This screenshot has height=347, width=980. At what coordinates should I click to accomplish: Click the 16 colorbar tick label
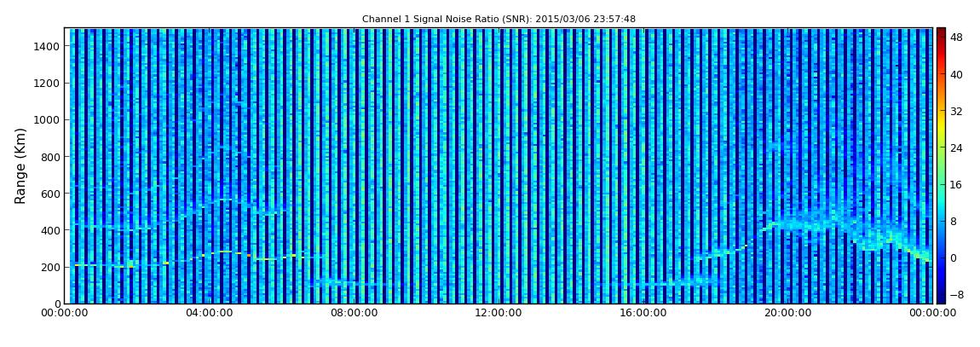pyautogui.click(x=956, y=184)
